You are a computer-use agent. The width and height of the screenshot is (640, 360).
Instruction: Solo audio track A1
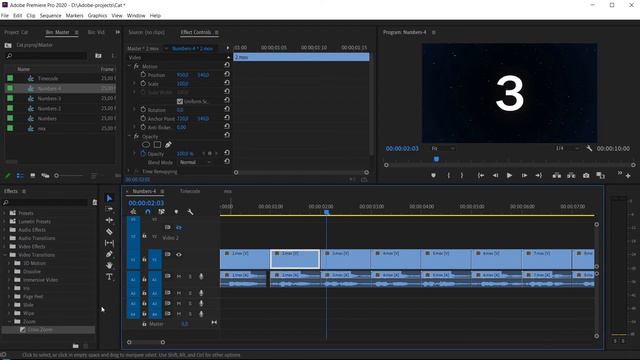190,276
